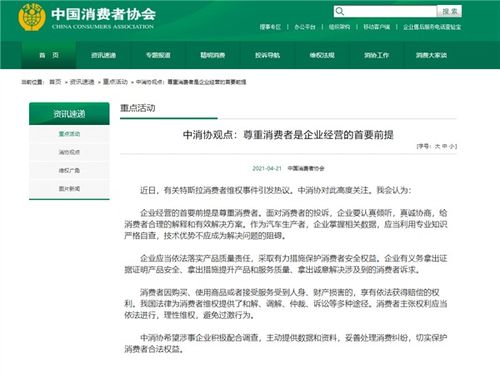
Task: Select 消协观点 in the left sidebar
Action: point(69,152)
